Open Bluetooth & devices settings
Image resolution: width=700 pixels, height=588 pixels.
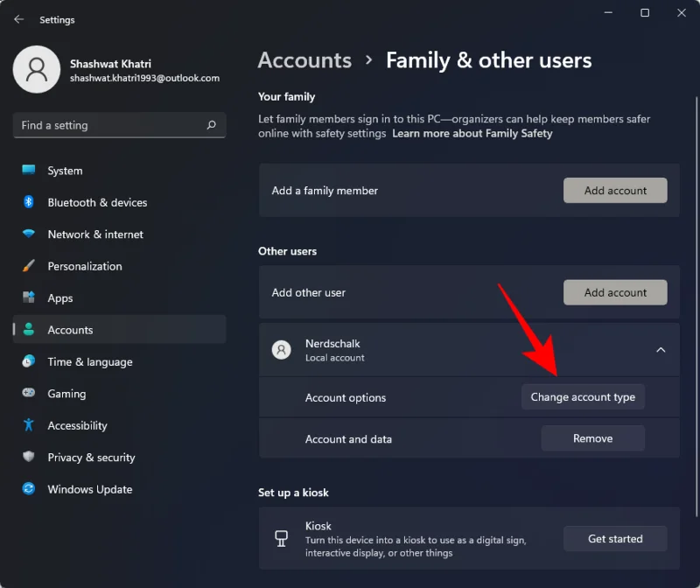point(96,202)
